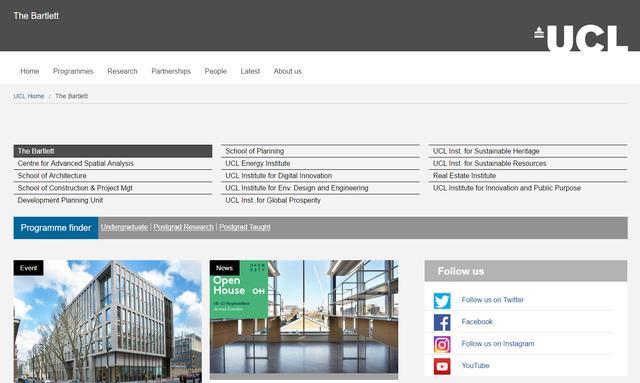This screenshot has height=383, width=640.
Task: Choose Postgrad Taught programme link
Action: point(244,227)
